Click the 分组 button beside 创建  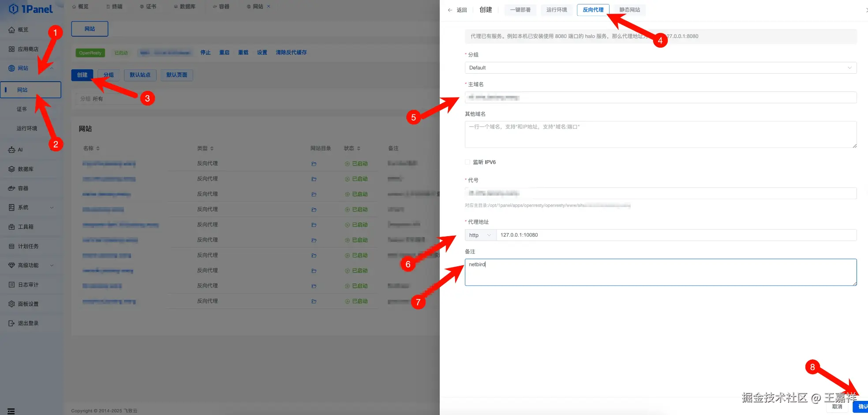108,75
